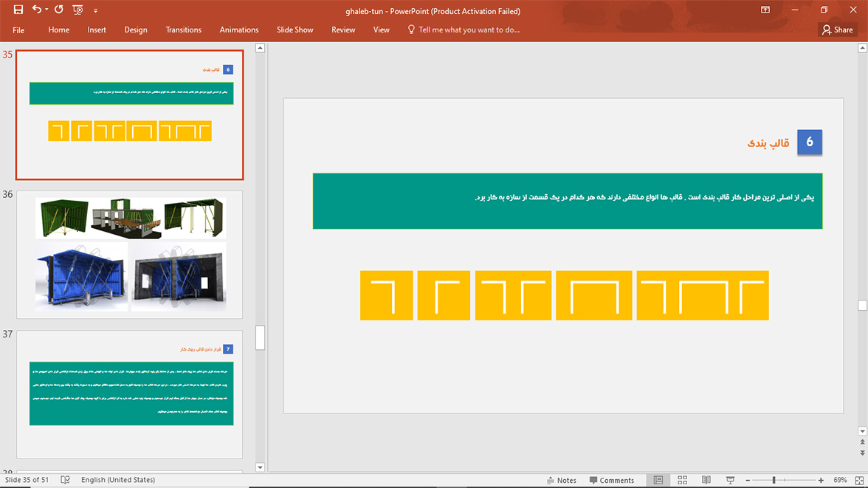
Task: Click the Slide 35 of 51 indicator
Action: point(27,480)
